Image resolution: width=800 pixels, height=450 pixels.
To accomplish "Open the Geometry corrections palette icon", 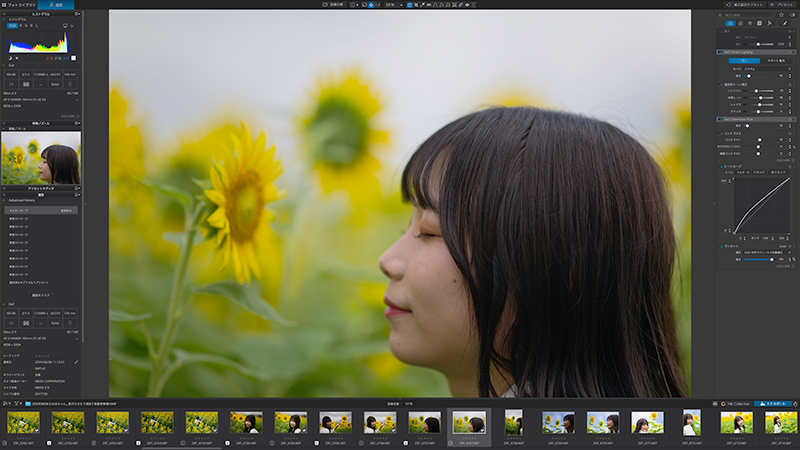I will (759, 23).
